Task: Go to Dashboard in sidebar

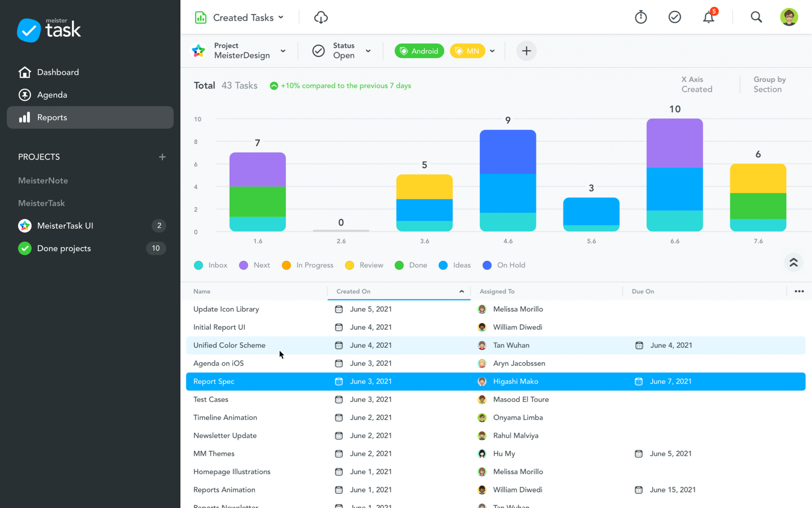Action: [90, 72]
